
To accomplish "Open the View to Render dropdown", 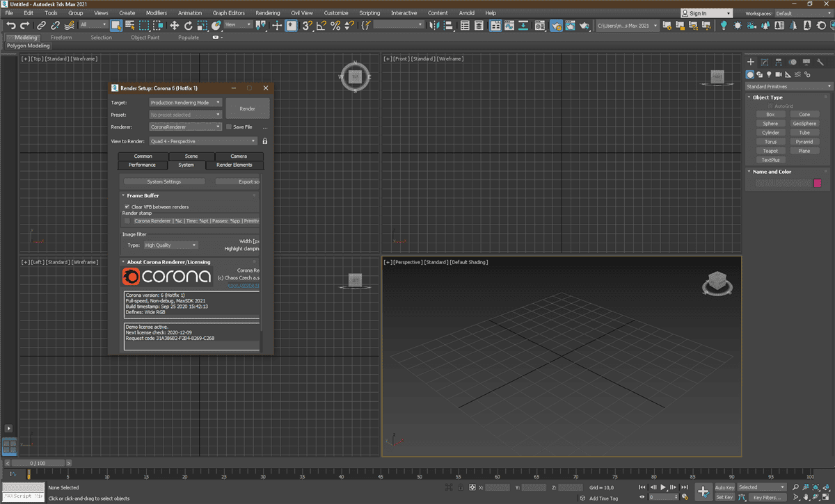I will pos(203,141).
